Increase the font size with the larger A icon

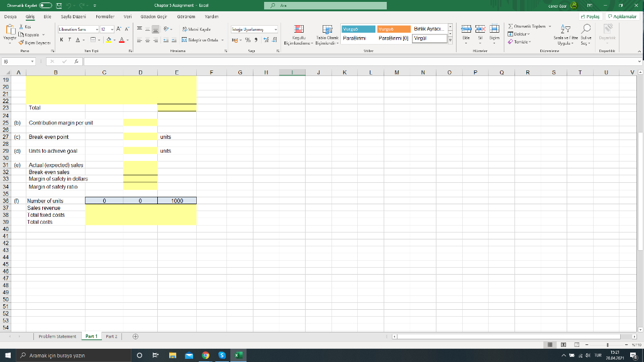click(119, 29)
